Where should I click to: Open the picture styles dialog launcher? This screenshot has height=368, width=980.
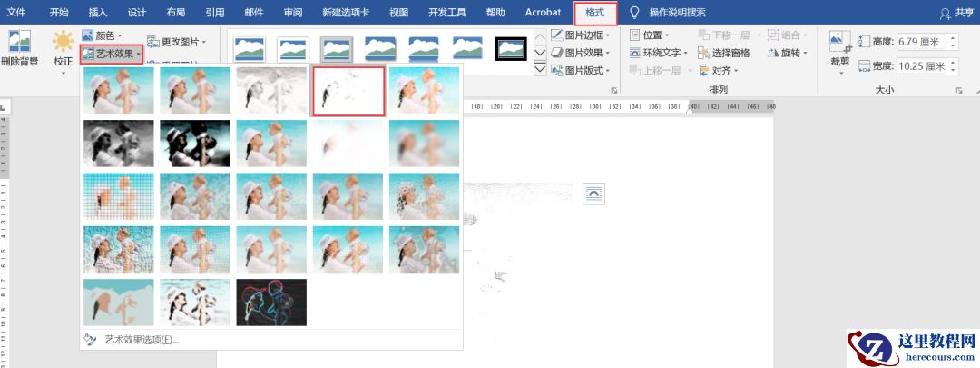coord(614,91)
